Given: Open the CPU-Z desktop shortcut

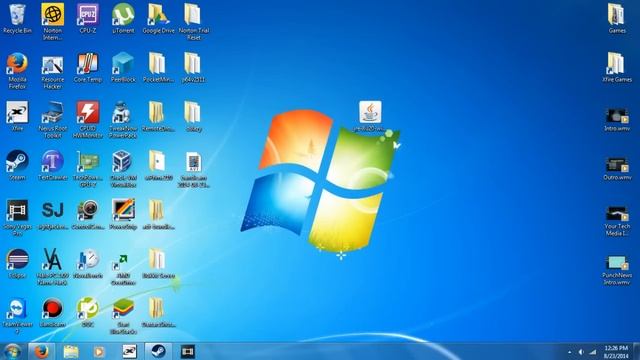Looking at the screenshot, I should tap(88, 18).
